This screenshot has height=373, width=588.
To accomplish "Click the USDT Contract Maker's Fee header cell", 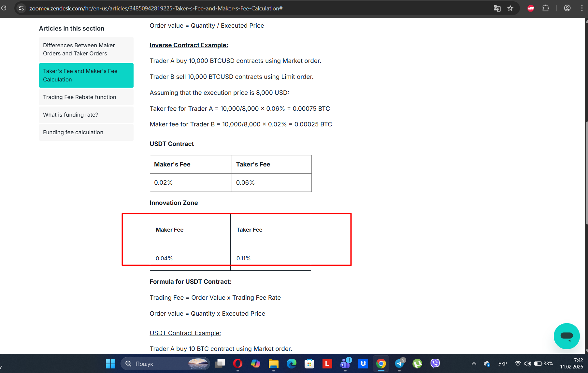I will (191, 164).
